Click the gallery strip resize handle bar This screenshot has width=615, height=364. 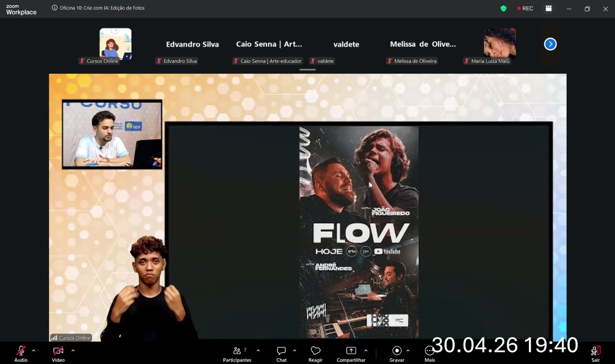[307, 70]
